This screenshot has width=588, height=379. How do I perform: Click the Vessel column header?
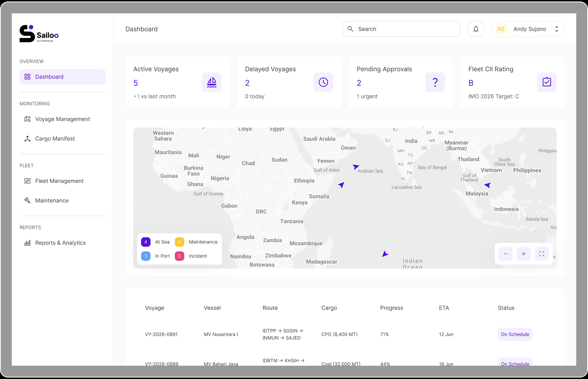pyautogui.click(x=212, y=308)
